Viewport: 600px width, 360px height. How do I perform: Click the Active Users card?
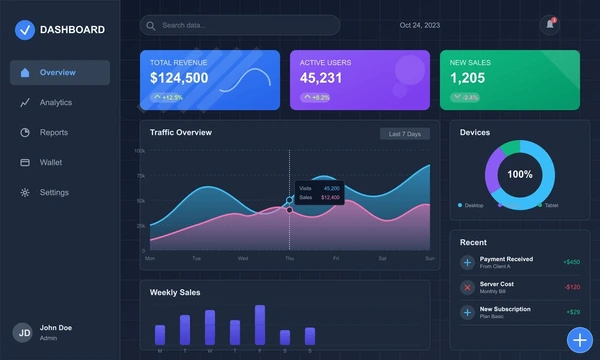click(x=360, y=80)
